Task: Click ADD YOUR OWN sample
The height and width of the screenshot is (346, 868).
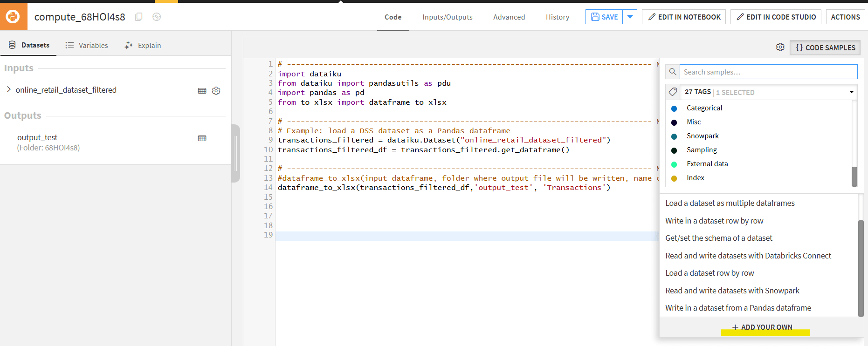Action: [x=762, y=327]
